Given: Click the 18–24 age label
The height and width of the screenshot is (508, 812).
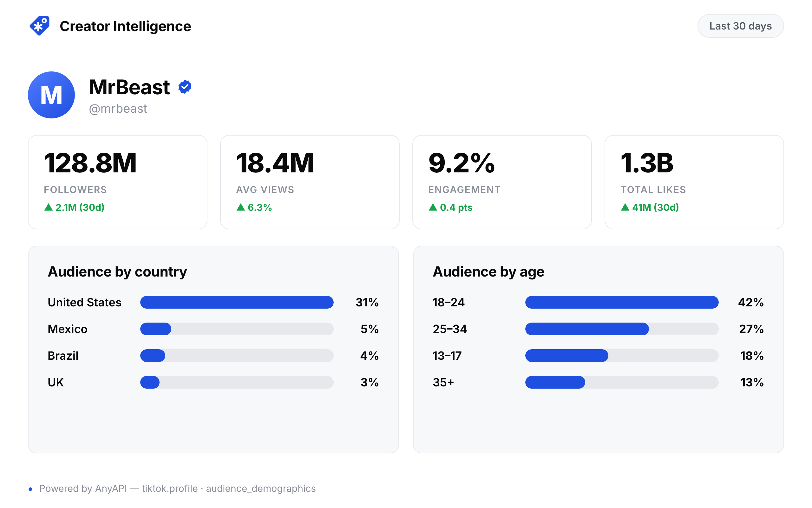Looking at the screenshot, I should pos(449,302).
